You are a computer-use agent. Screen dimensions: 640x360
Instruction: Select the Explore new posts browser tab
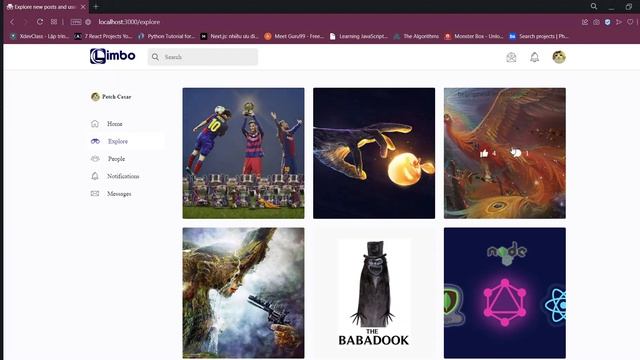46,7
